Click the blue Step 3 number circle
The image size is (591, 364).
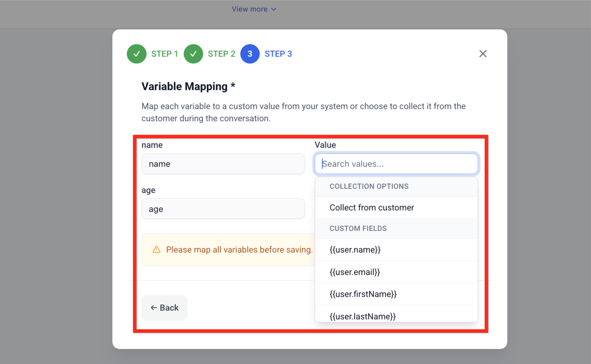tap(250, 54)
